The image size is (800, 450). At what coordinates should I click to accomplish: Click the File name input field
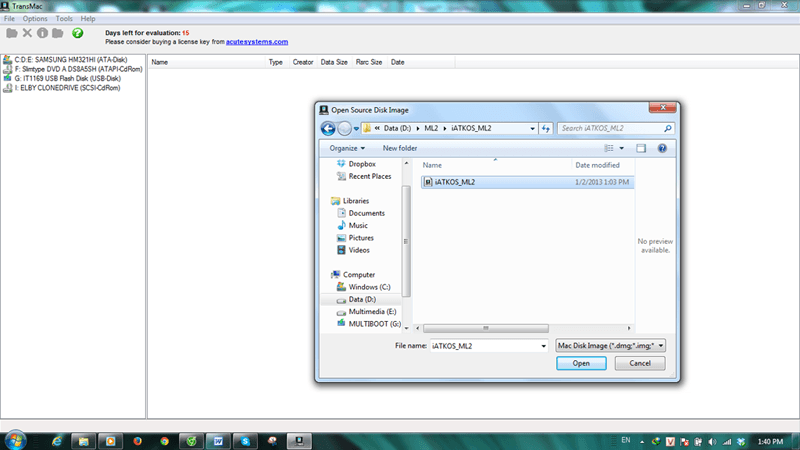(x=484, y=346)
